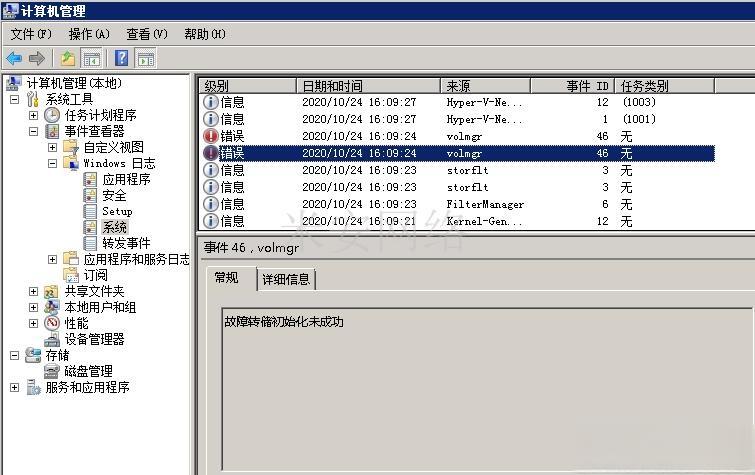Click the 存储 storage icon

click(x=33, y=355)
